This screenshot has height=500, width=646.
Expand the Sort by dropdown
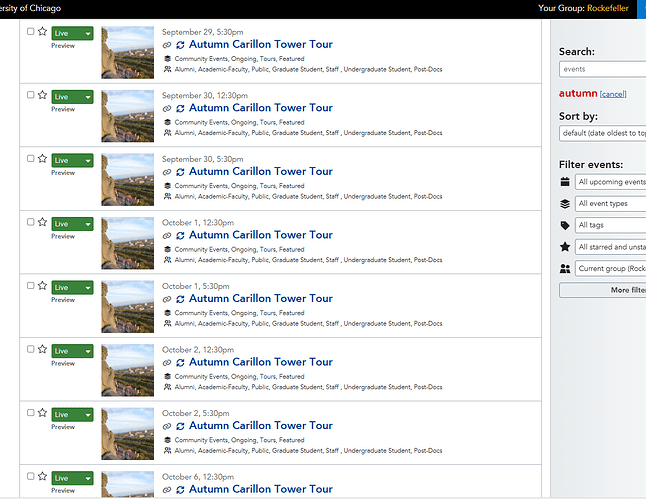click(x=602, y=133)
